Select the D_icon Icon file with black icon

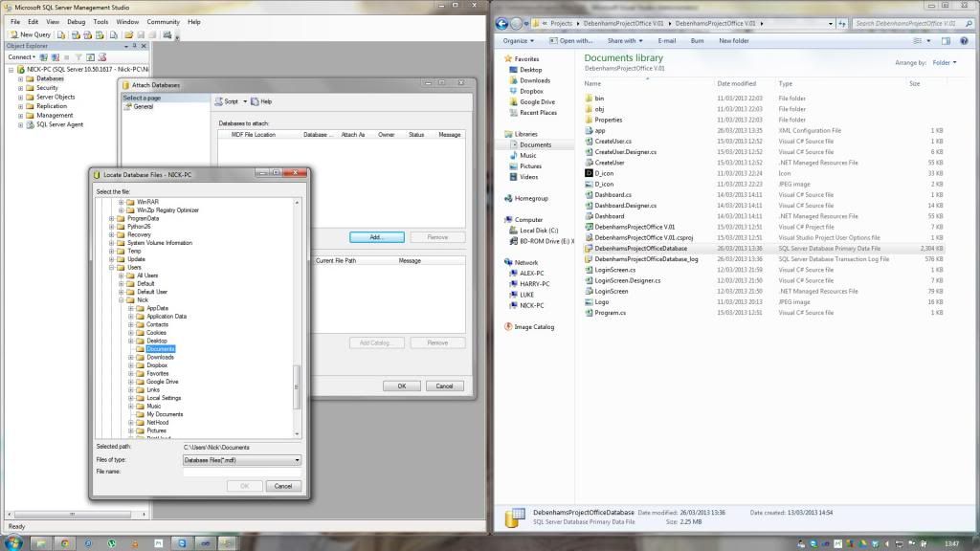coord(589,174)
